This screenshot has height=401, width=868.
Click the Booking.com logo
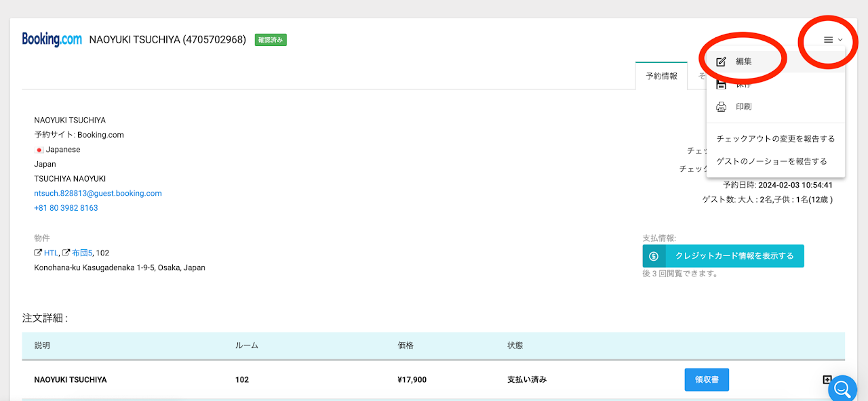(52, 39)
